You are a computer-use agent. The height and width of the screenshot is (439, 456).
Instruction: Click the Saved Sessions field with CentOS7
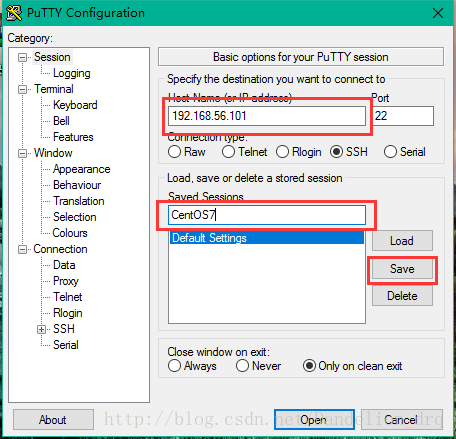tap(267, 215)
